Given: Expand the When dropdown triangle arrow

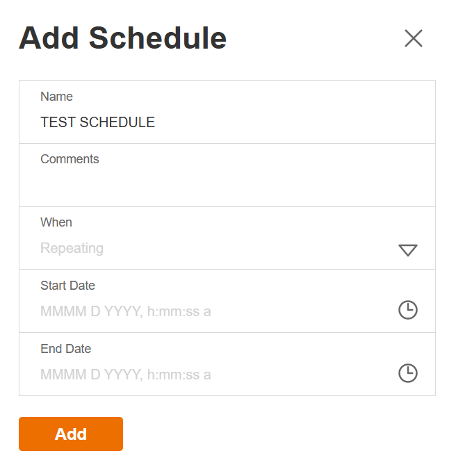Looking at the screenshot, I should tap(407, 250).
